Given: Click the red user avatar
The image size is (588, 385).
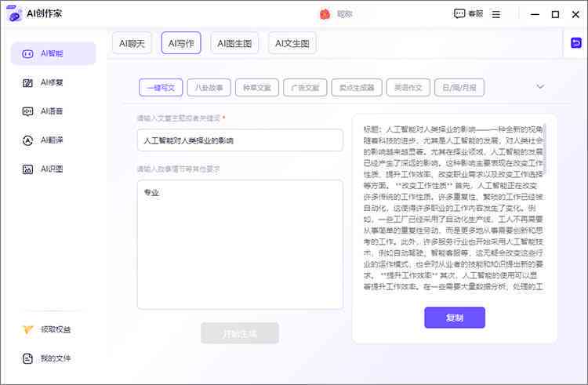Looking at the screenshot, I should coord(325,14).
